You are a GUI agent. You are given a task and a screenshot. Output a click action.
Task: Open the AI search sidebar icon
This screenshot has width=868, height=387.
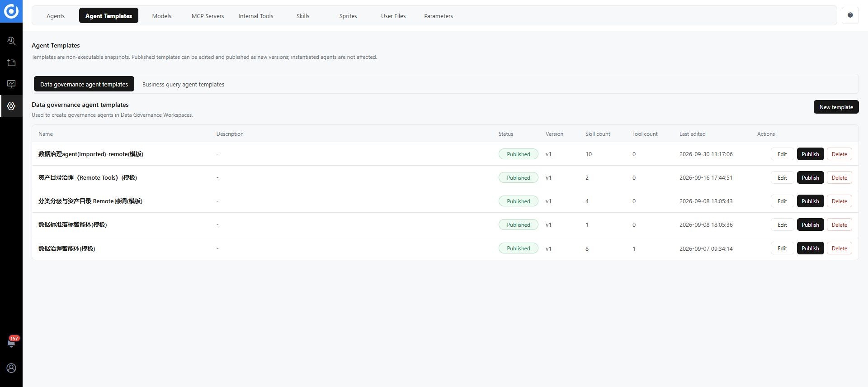[11, 41]
